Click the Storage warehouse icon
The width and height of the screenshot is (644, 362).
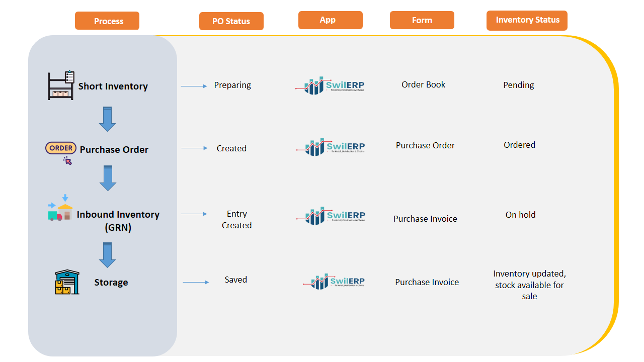pos(67,282)
